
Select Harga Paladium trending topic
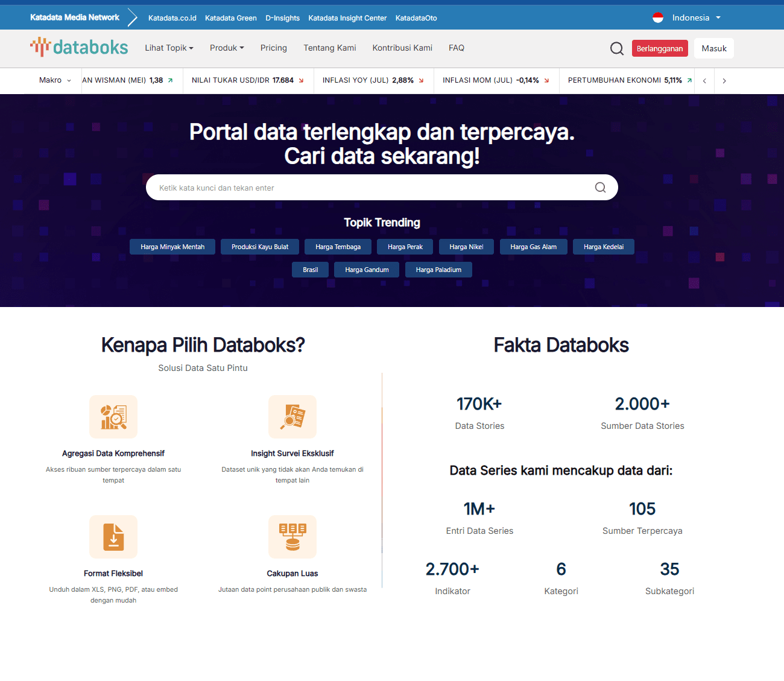tap(438, 270)
